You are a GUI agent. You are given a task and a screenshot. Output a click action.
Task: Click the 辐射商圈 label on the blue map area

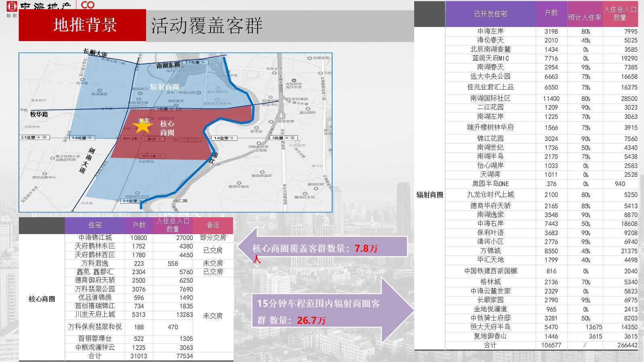click(x=164, y=87)
